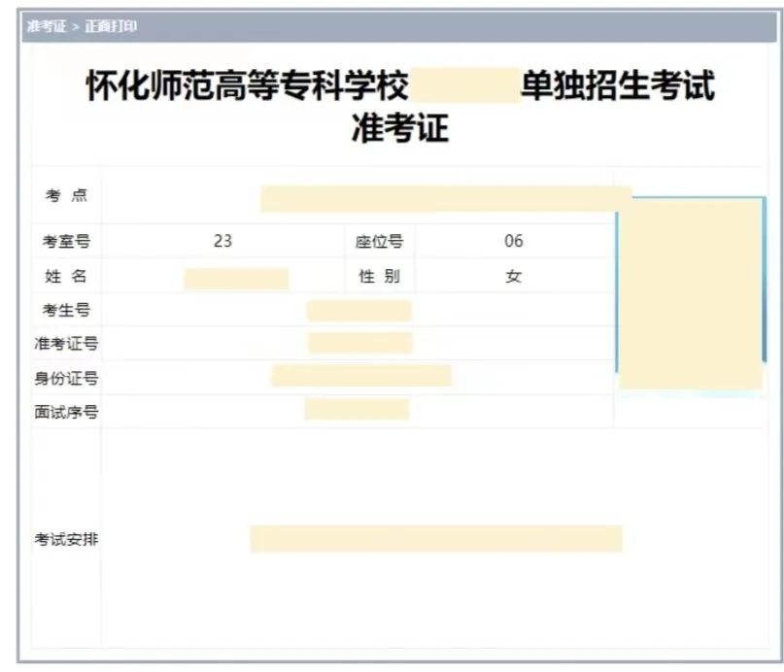Click the 考室号 label
Screen dimensions: 784x672
click(x=66, y=242)
